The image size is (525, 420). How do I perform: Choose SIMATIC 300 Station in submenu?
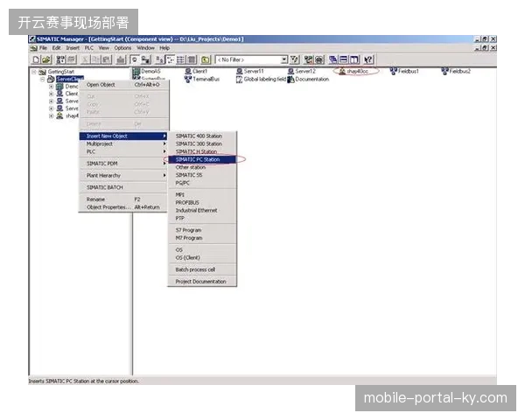coord(202,143)
